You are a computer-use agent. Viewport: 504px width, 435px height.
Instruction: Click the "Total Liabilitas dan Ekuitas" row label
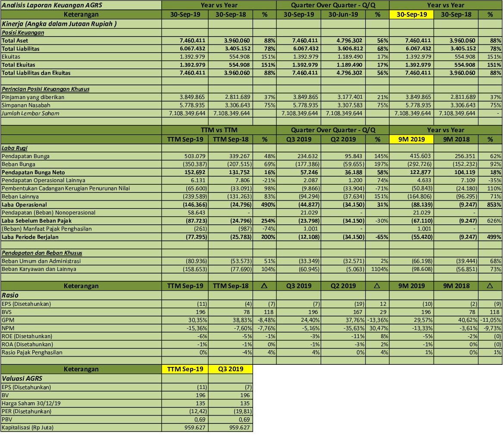tap(36, 73)
